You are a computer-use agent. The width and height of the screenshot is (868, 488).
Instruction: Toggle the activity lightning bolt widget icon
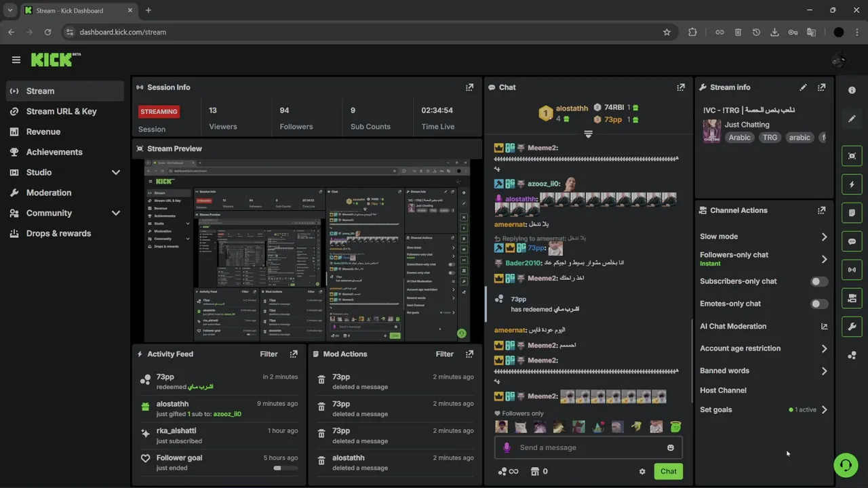(852, 184)
